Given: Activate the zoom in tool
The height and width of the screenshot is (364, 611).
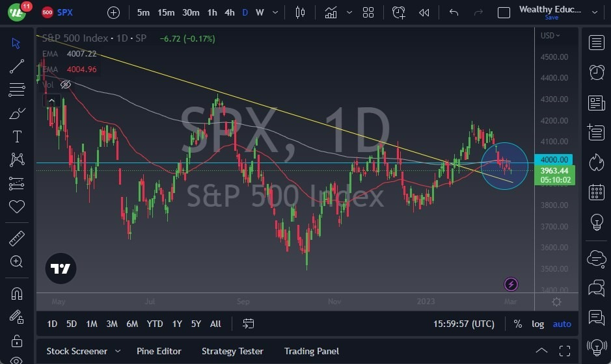Looking at the screenshot, I should point(16,261).
